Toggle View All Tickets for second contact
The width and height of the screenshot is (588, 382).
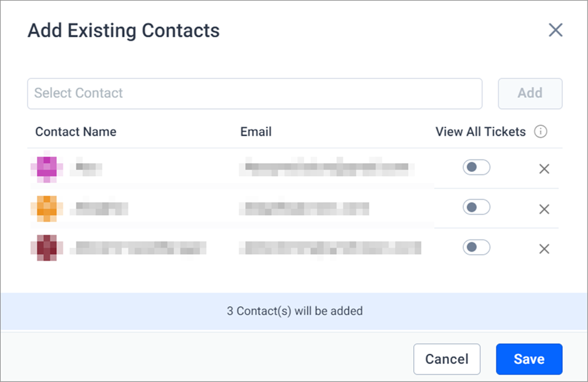476,207
